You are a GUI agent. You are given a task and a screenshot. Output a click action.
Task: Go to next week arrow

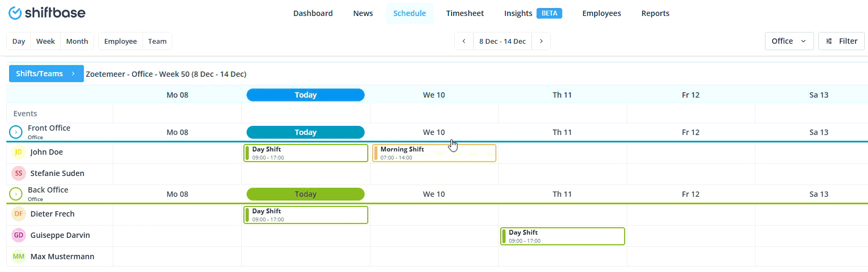(x=541, y=41)
